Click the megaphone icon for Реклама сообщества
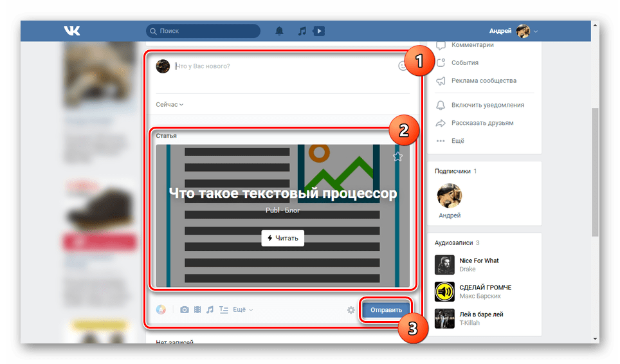 (441, 81)
